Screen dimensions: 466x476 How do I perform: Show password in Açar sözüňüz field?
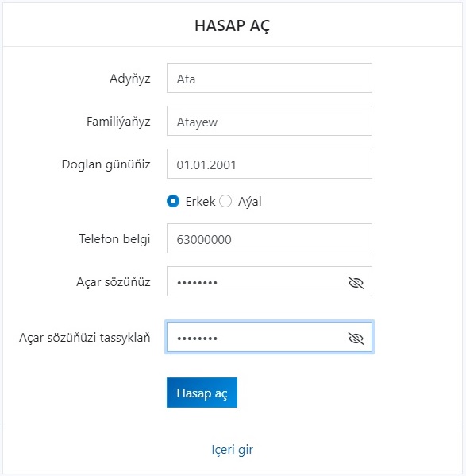point(356,283)
